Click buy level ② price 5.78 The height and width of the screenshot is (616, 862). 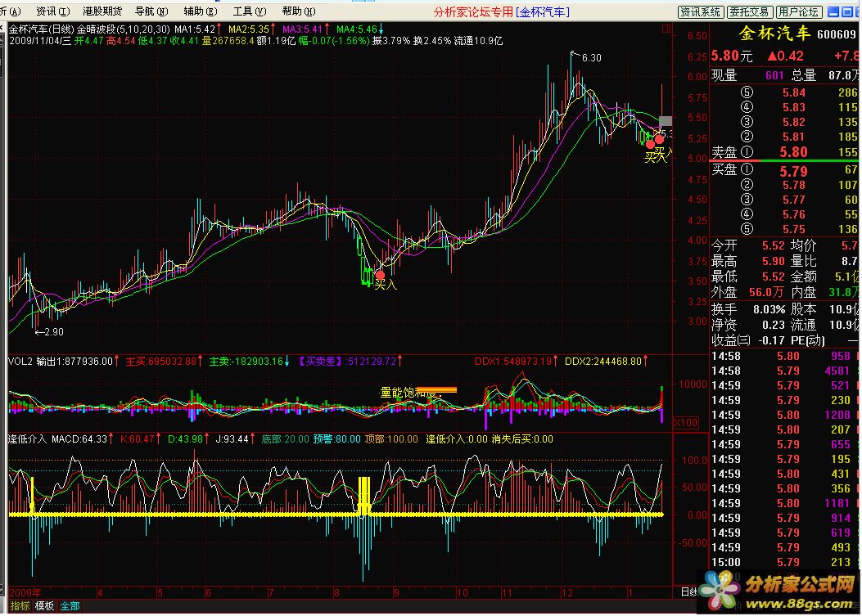coord(794,185)
